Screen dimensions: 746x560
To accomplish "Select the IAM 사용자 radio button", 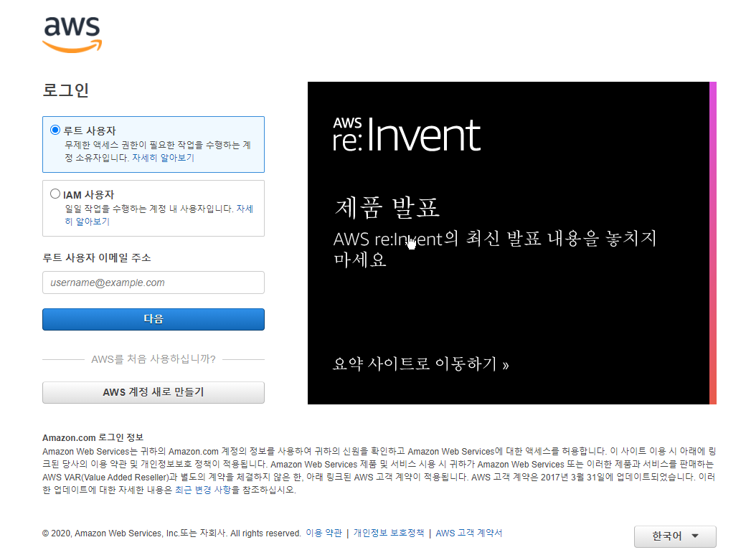I will coord(55,194).
